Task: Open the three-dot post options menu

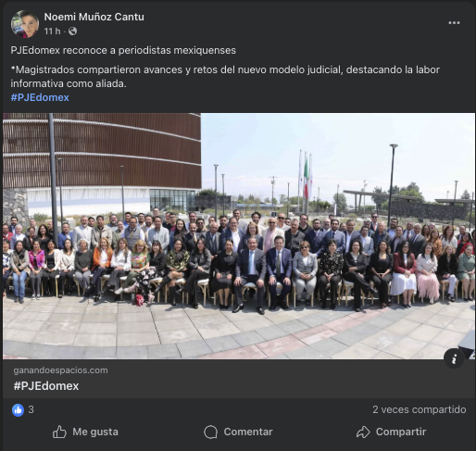Action: pos(454,23)
